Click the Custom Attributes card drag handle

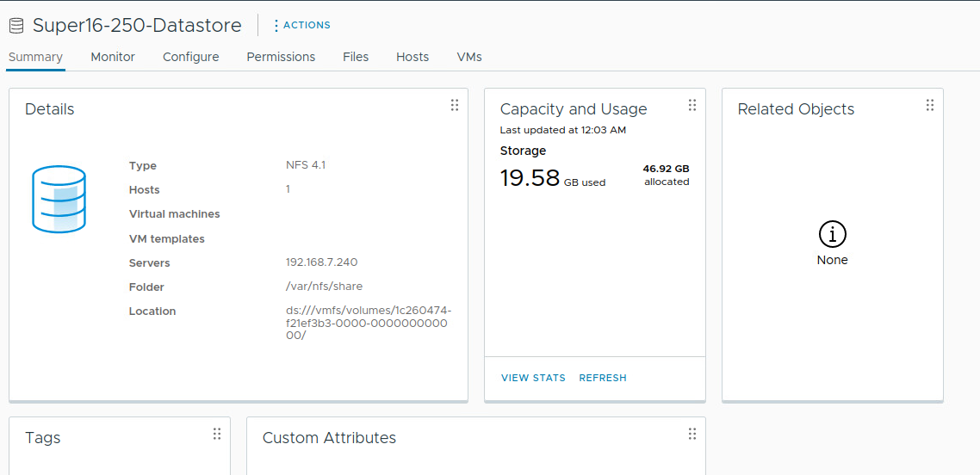coord(692,434)
